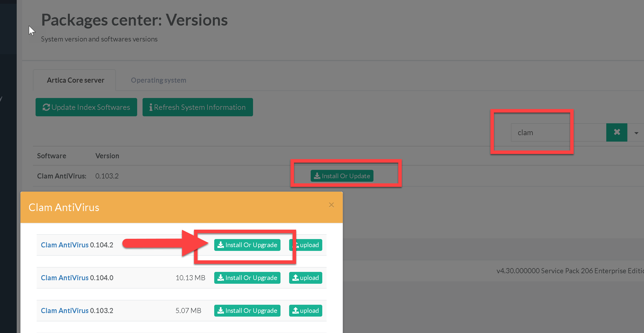This screenshot has height=333, width=644.
Task: Close the Clam AntiVirus dialog
Action: tap(331, 205)
